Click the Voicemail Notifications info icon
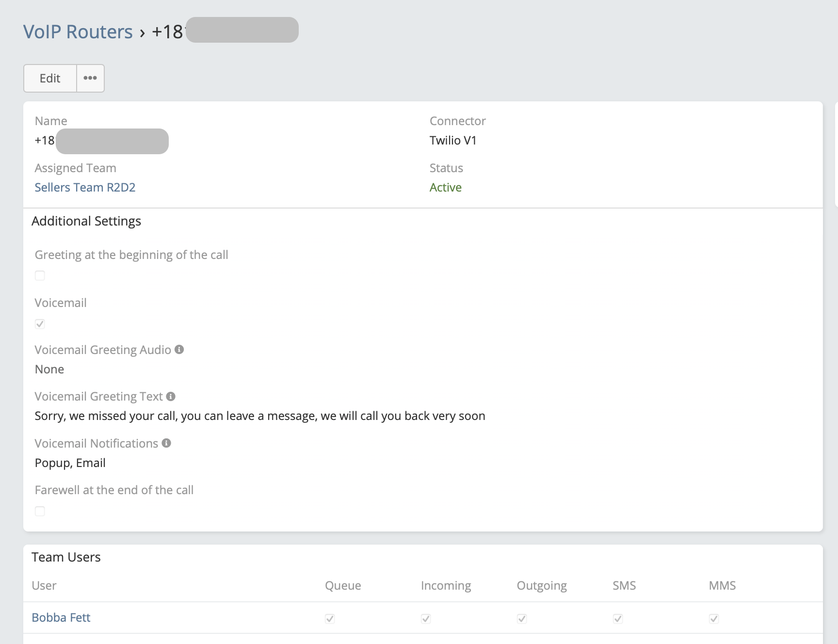The height and width of the screenshot is (644, 838). (x=166, y=443)
